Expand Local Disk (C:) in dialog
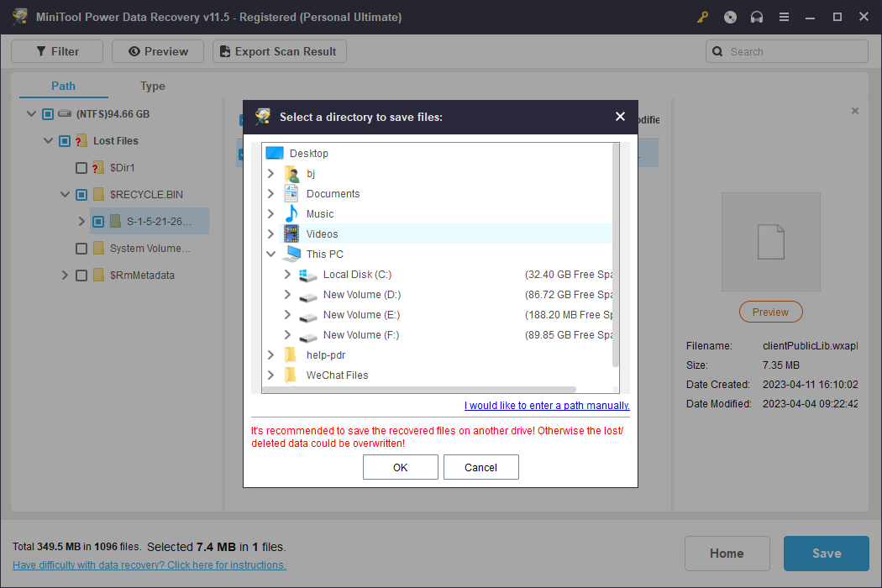Viewport: 882px width, 588px height. [x=287, y=274]
